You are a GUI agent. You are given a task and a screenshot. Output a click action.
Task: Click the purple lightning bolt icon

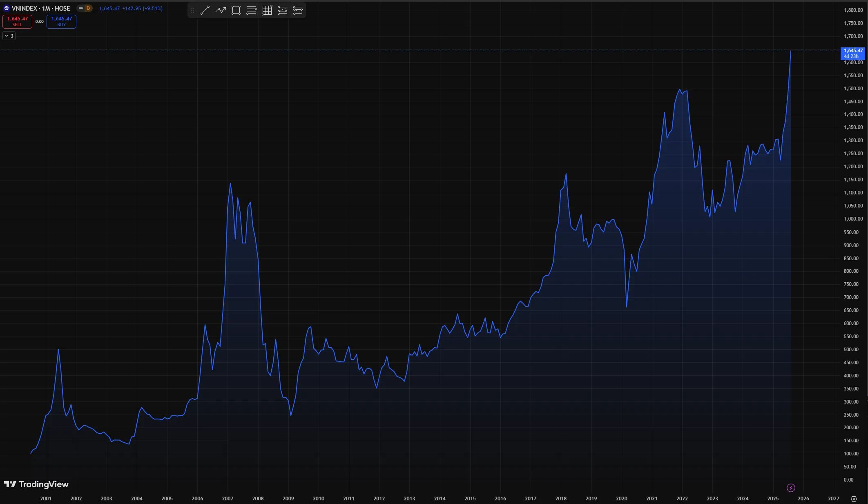[791, 488]
